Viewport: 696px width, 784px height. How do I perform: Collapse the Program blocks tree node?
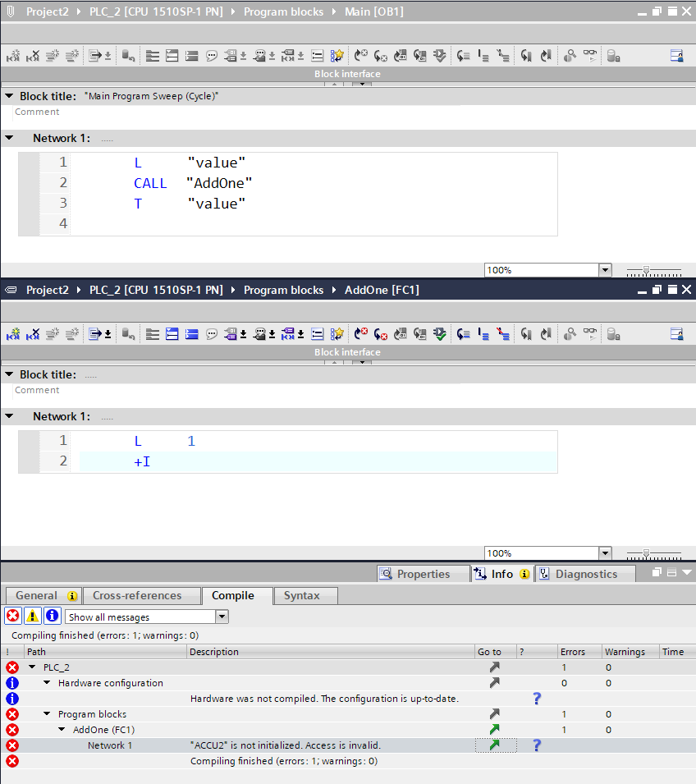pos(48,714)
